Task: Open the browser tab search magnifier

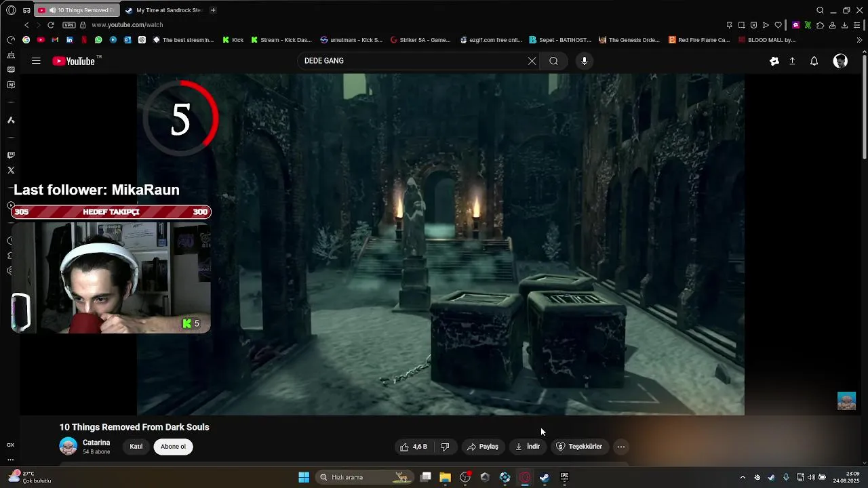Action: point(820,10)
